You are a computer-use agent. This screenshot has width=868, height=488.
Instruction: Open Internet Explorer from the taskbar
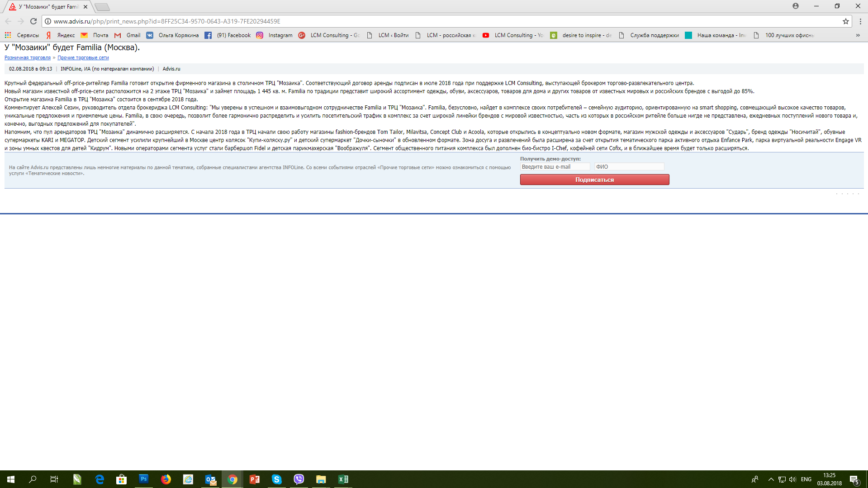[188, 479]
